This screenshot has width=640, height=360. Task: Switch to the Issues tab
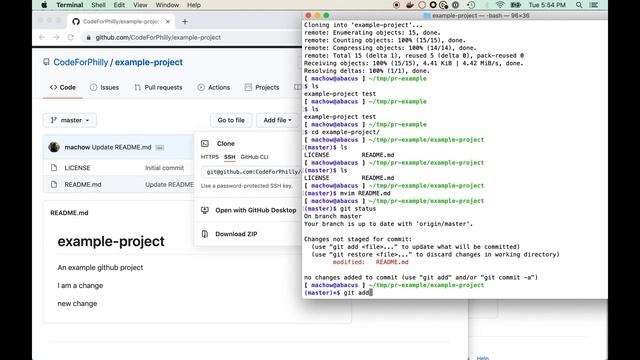tap(104, 87)
